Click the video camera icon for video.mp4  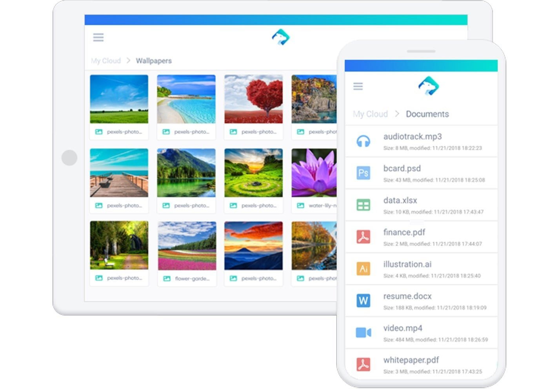pyautogui.click(x=363, y=333)
